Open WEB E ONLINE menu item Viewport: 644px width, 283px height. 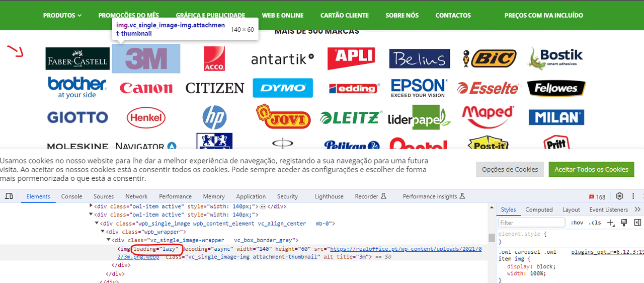point(283,15)
